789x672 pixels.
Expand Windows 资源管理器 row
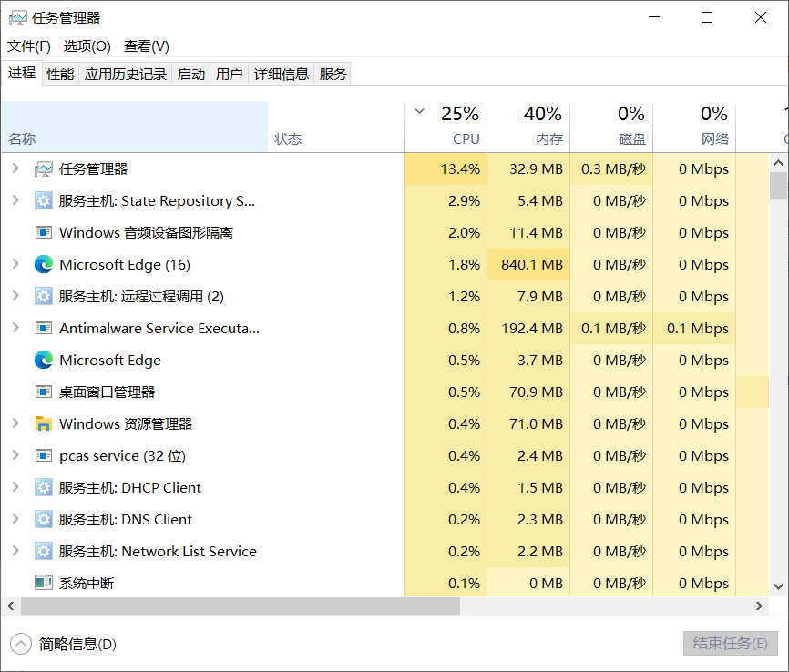[x=15, y=423]
